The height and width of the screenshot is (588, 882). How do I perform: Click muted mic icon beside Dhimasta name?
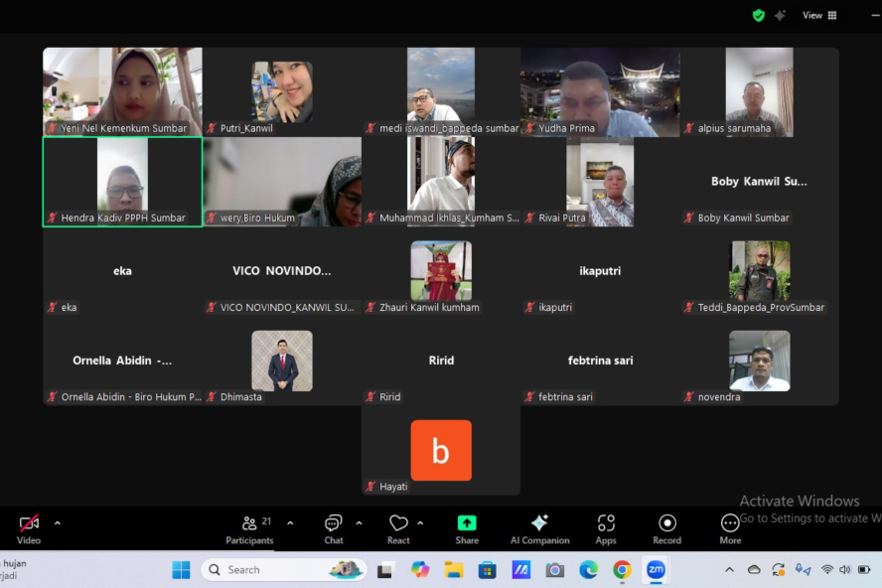(211, 396)
